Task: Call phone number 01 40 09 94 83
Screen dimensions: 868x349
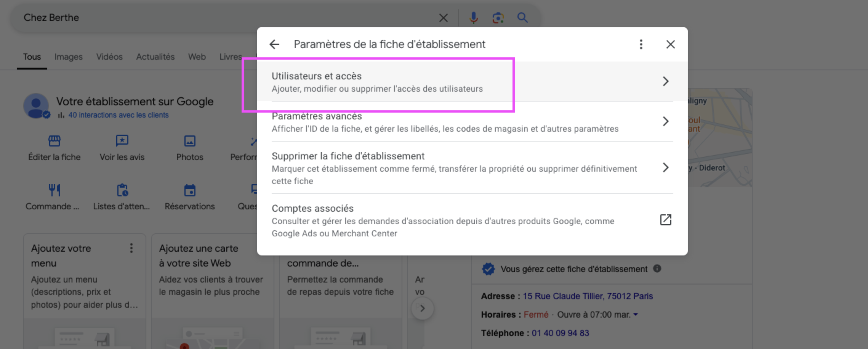Action: (x=560, y=333)
